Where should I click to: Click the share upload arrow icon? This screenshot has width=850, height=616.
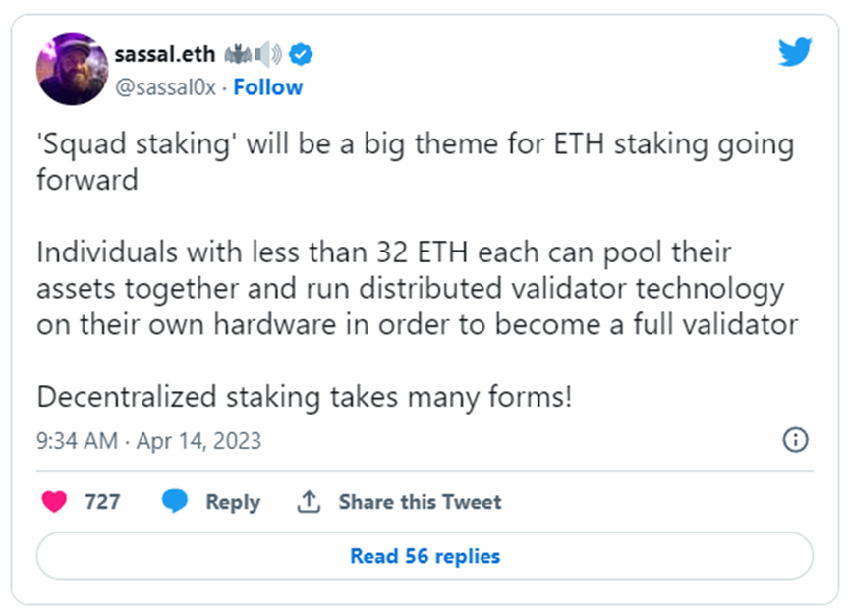(x=309, y=502)
